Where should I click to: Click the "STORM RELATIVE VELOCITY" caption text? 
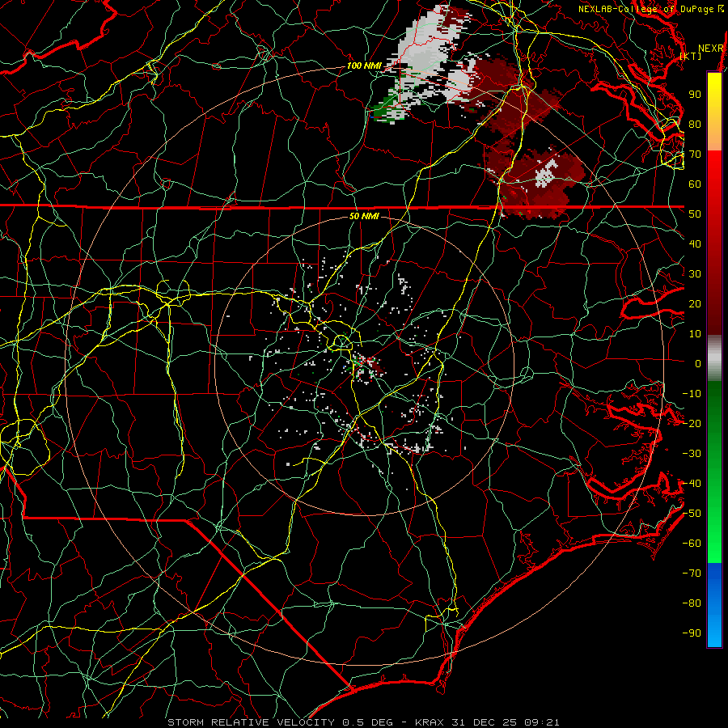pos(252,722)
